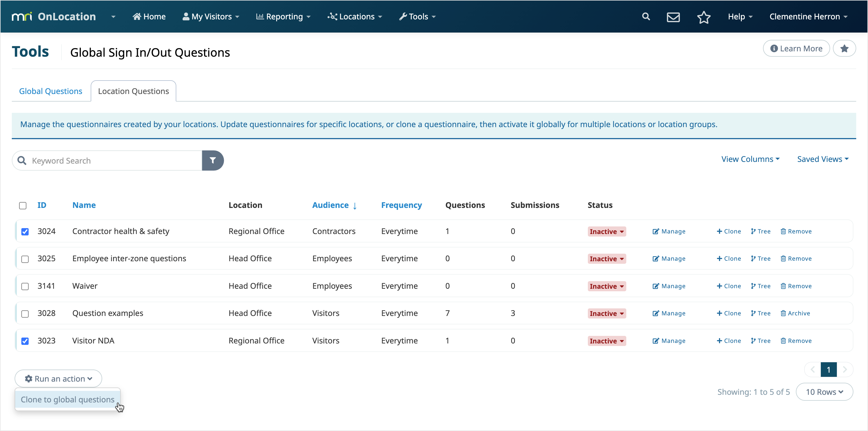The height and width of the screenshot is (431, 868).
Task: Expand the OnLocation app switcher caret
Action: (113, 17)
